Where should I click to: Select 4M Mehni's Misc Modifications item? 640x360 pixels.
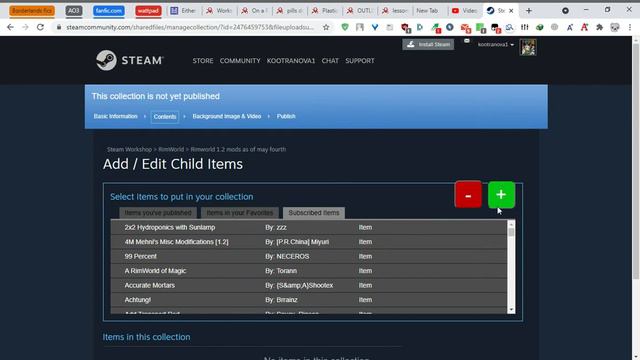coord(309,242)
